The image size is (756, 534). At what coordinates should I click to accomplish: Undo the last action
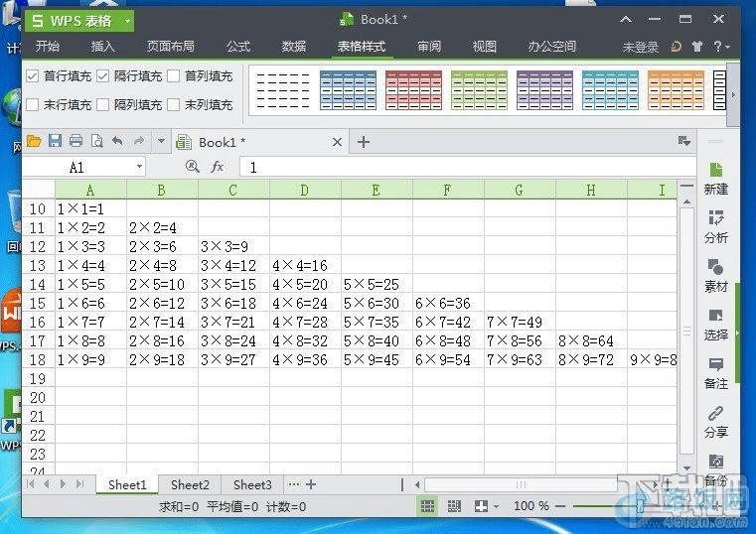tap(117, 141)
